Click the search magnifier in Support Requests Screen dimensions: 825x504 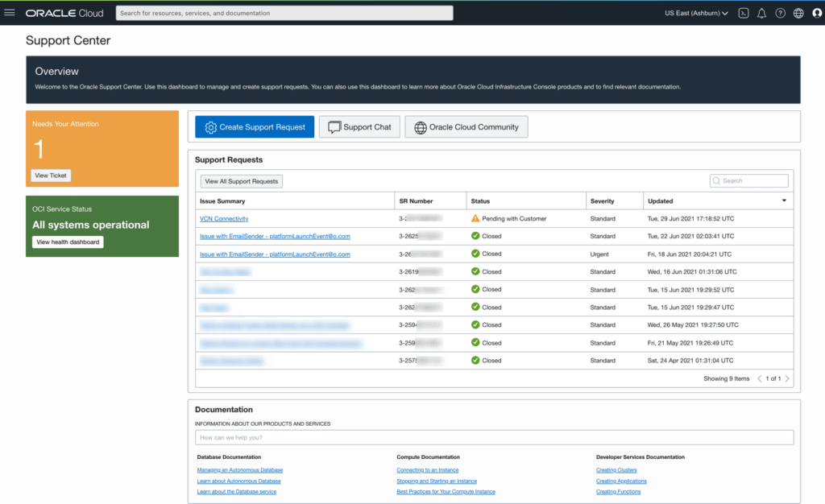[x=716, y=180]
